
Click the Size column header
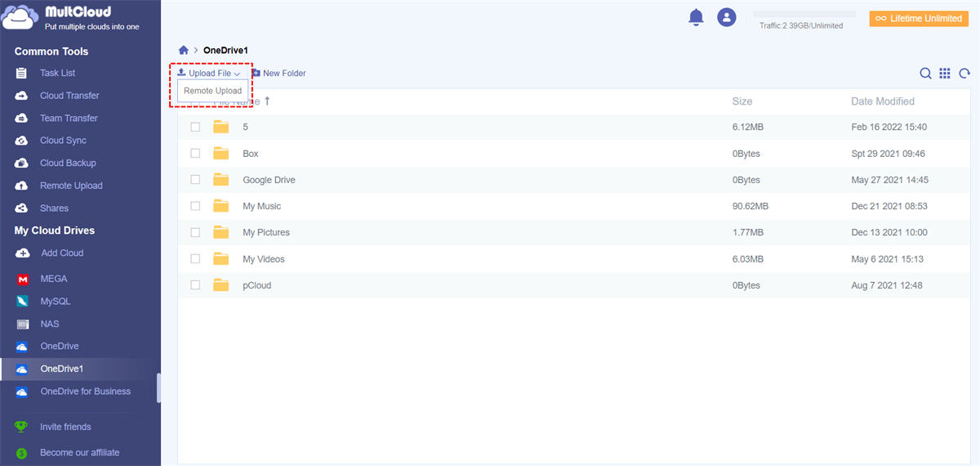pyautogui.click(x=742, y=101)
